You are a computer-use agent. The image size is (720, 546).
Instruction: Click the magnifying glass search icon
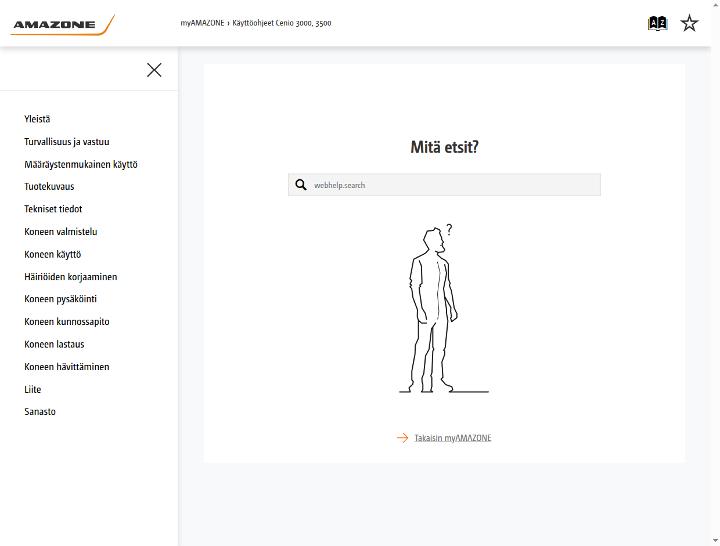coord(301,185)
